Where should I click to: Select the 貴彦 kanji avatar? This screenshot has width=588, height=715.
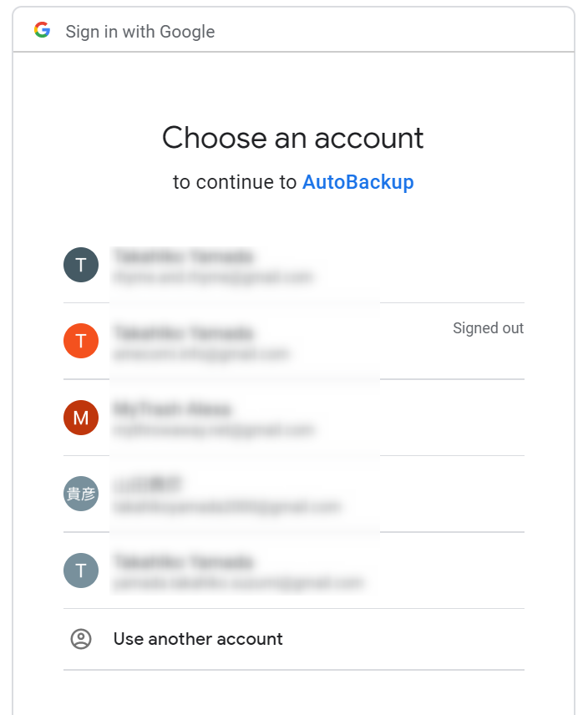click(81, 494)
